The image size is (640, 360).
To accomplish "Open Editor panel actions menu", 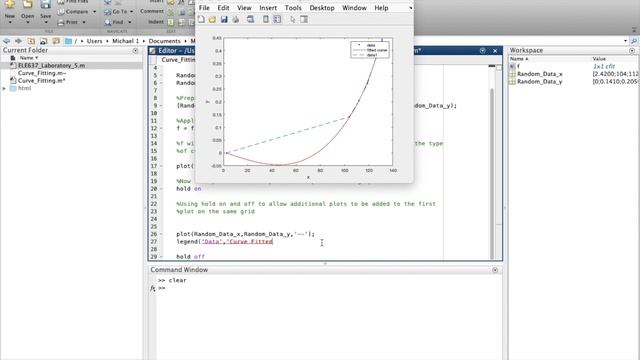I will pos(482,51).
